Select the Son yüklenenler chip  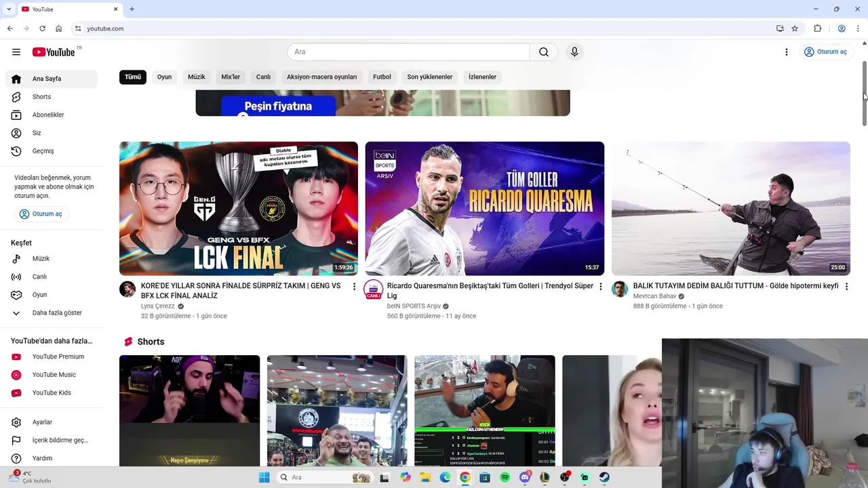tap(430, 77)
